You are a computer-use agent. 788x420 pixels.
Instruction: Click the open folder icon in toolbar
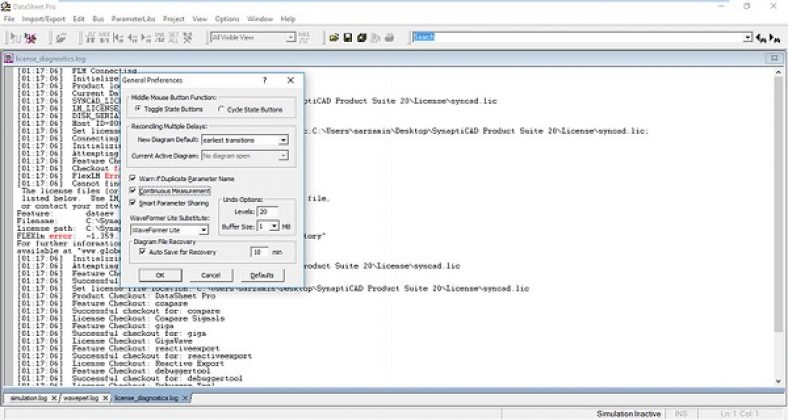click(x=334, y=38)
